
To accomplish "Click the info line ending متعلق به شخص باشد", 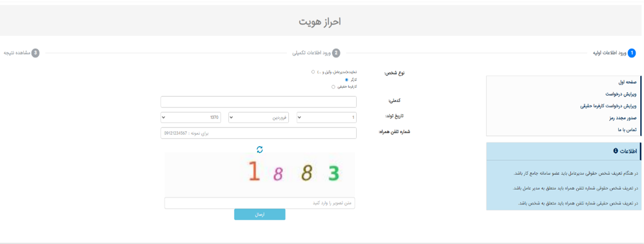I will [578, 203].
